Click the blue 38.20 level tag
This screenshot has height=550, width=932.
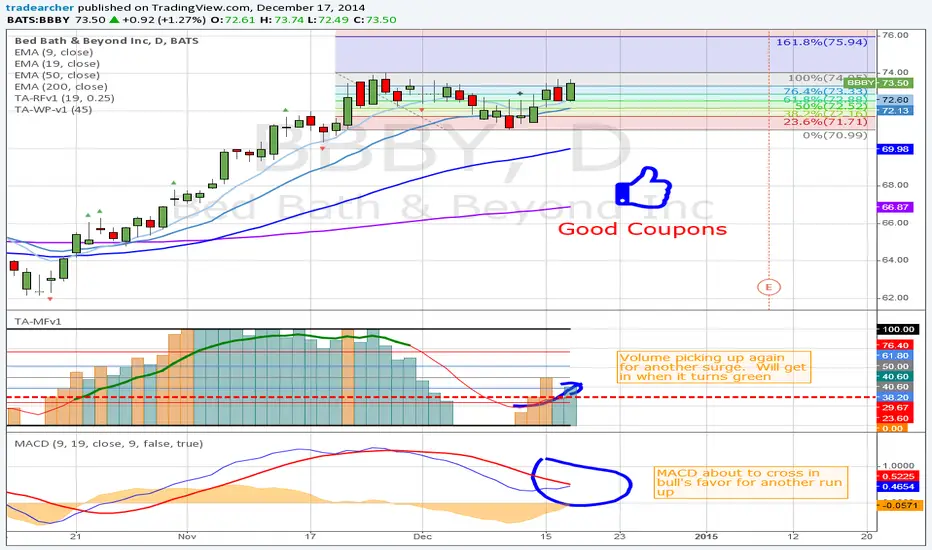point(895,397)
